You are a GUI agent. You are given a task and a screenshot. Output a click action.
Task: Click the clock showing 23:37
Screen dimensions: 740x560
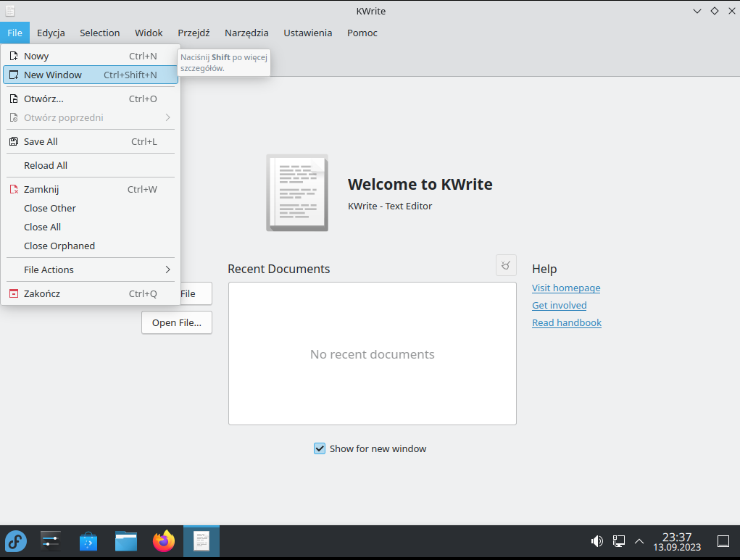677,537
